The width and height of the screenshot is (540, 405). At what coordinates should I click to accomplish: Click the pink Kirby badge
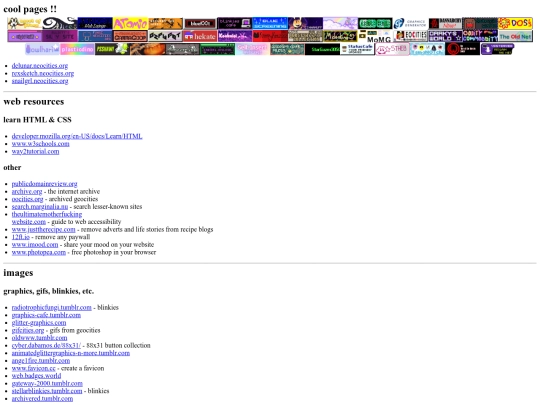[x=392, y=49]
